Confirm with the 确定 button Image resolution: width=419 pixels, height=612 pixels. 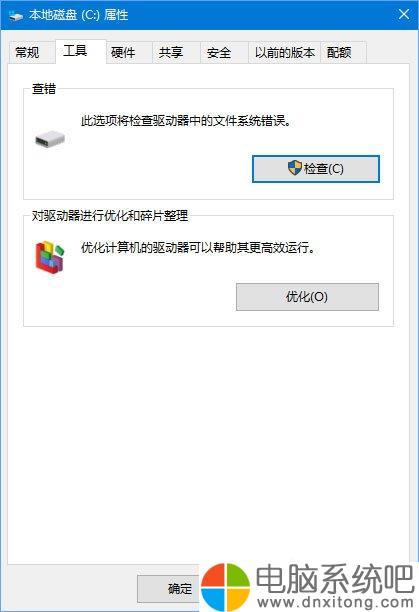tap(169, 588)
